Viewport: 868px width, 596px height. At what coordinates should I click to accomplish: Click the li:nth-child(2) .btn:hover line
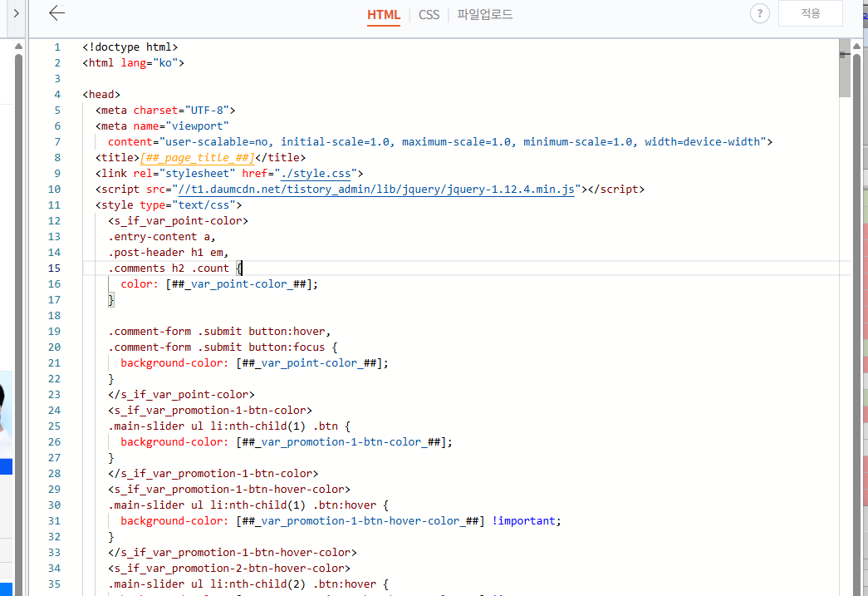click(248, 584)
